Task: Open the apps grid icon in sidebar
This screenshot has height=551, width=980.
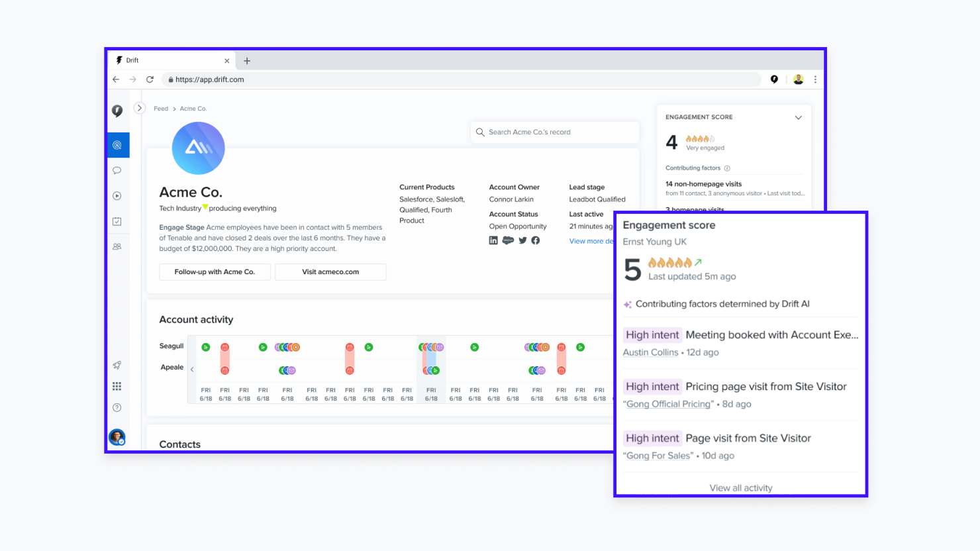Action: click(117, 386)
